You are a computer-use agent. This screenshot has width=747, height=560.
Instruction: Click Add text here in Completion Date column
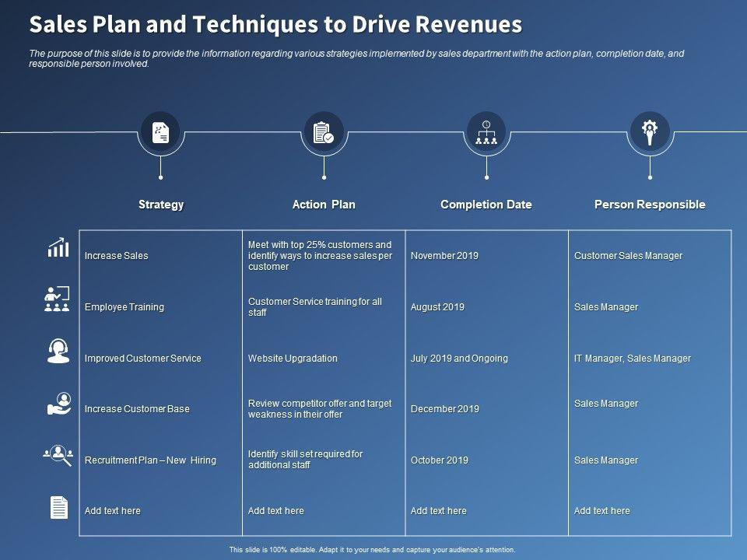click(x=439, y=510)
